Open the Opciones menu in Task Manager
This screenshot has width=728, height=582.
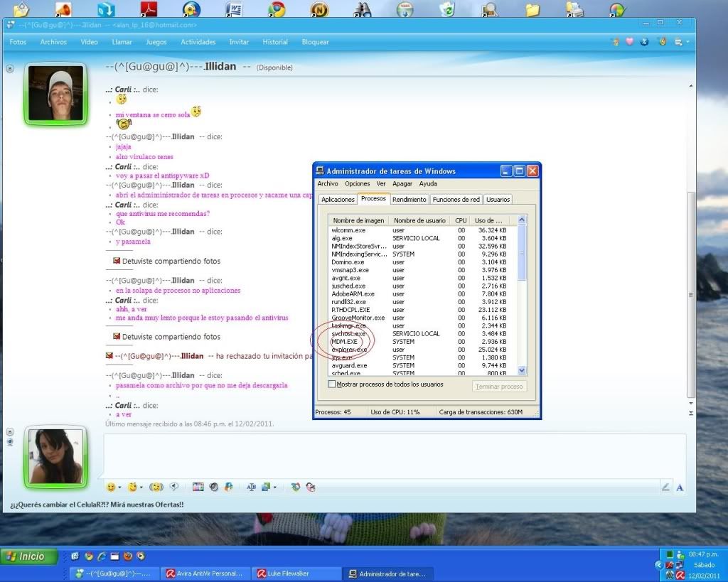click(x=357, y=184)
